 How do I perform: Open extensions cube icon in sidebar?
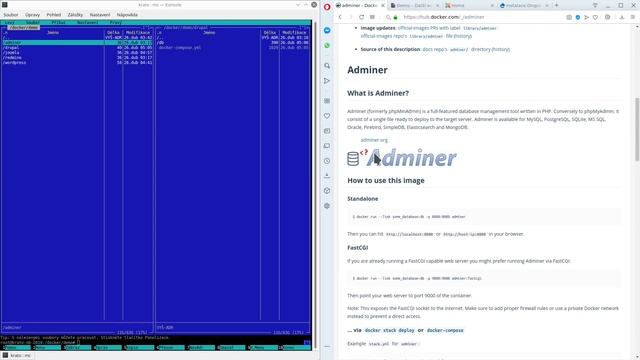327,191
